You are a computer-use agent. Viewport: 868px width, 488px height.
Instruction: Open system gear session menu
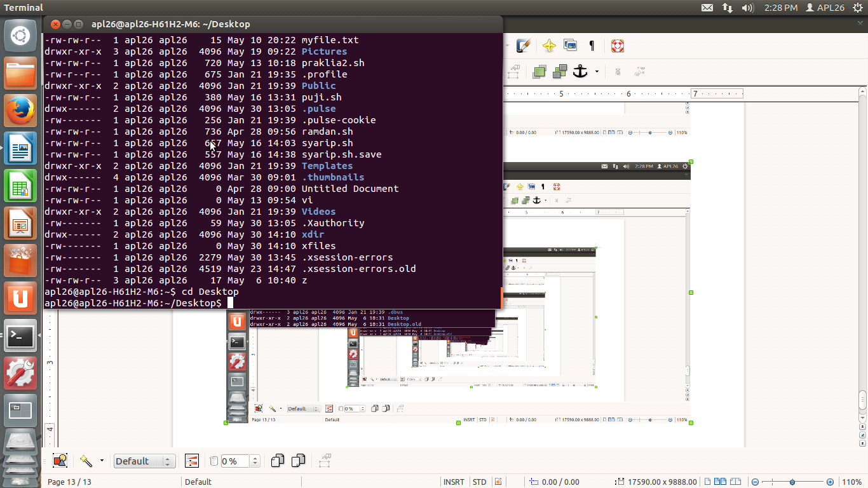pyautogui.click(x=858, y=8)
